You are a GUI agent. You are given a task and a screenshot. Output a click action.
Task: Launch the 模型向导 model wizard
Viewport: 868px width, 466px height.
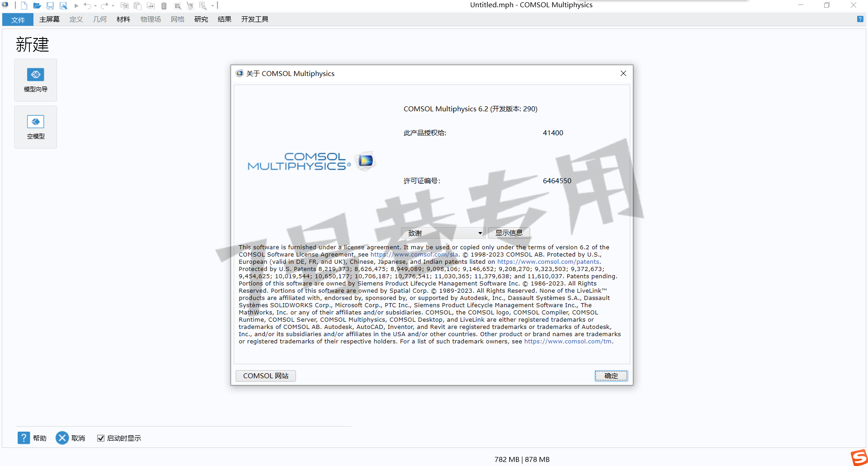point(36,80)
